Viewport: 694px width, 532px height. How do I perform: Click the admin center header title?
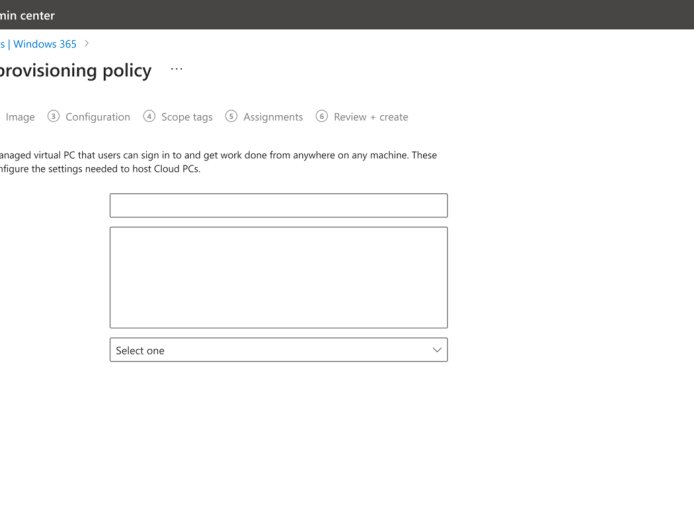coord(28,15)
